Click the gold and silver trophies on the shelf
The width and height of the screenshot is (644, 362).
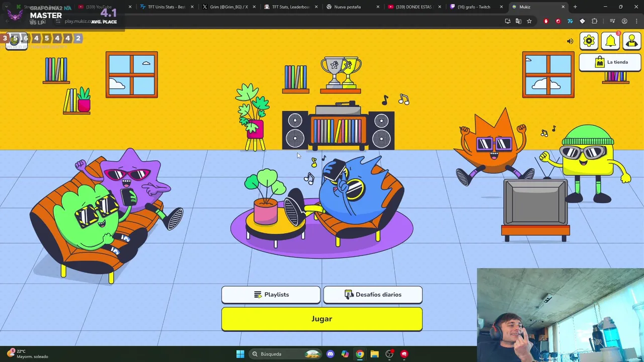click(x=341, y=73)
